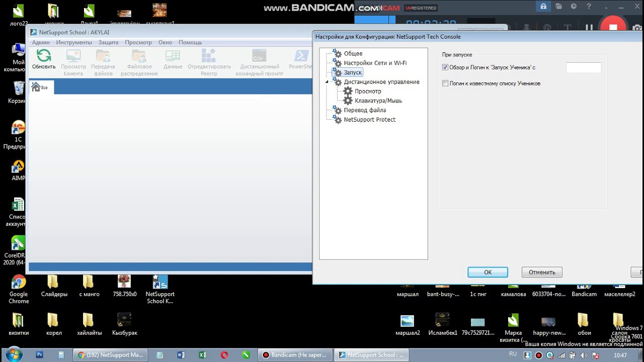The width and height of the screenshot is (644, 362).
Task: Click the Передача файлов toolbar icon
Action: 103,56
